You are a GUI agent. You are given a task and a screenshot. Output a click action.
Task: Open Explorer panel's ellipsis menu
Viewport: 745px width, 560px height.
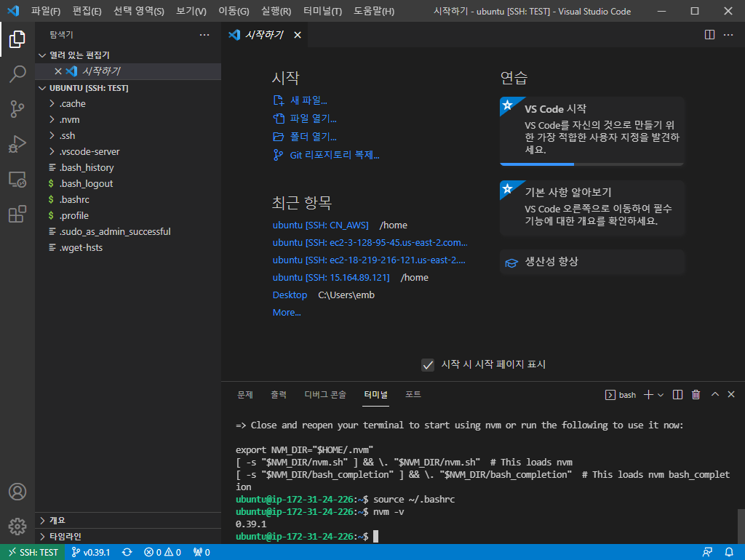point(204,35)
